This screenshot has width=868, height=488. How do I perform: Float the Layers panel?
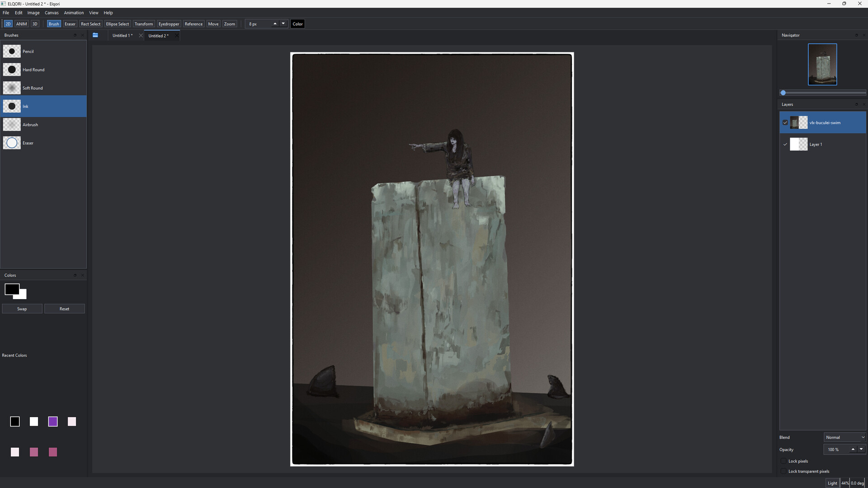tap(856, 104)
